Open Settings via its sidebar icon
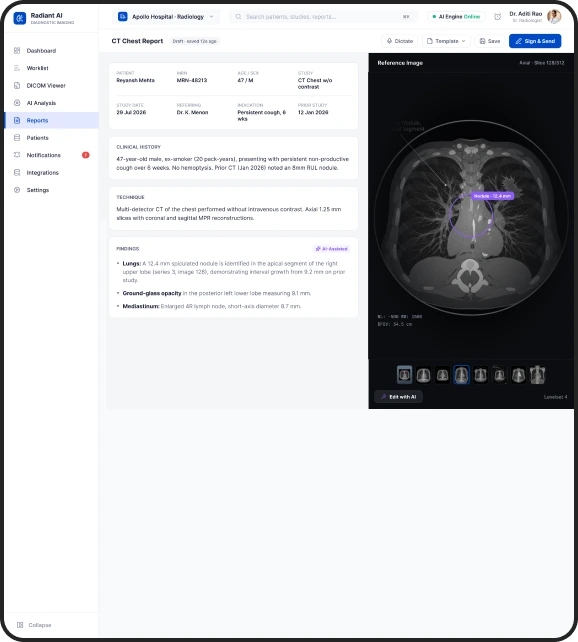 [x=17, y=190]
